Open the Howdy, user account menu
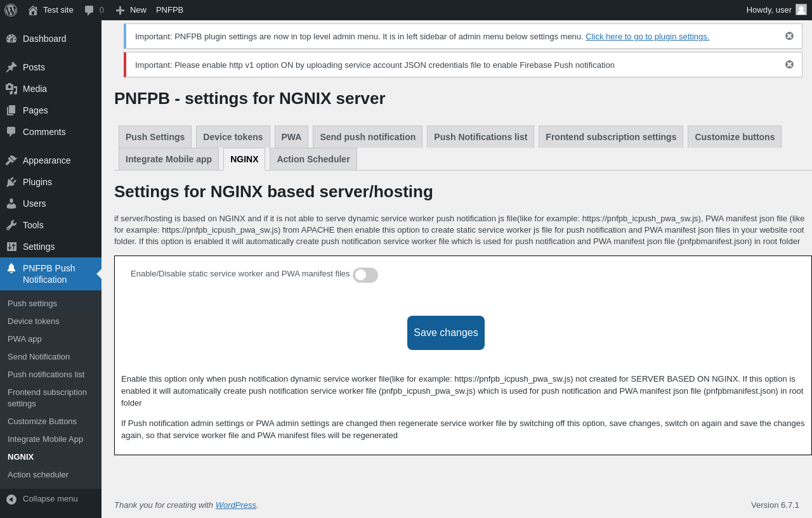The image size is (812, 518). [x=775, y=10]
